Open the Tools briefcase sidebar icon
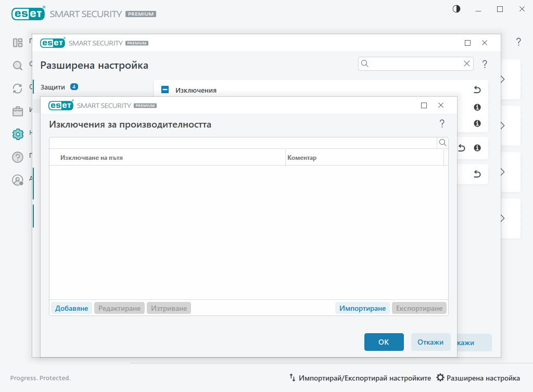533x392 pixels. pos(18,111)
